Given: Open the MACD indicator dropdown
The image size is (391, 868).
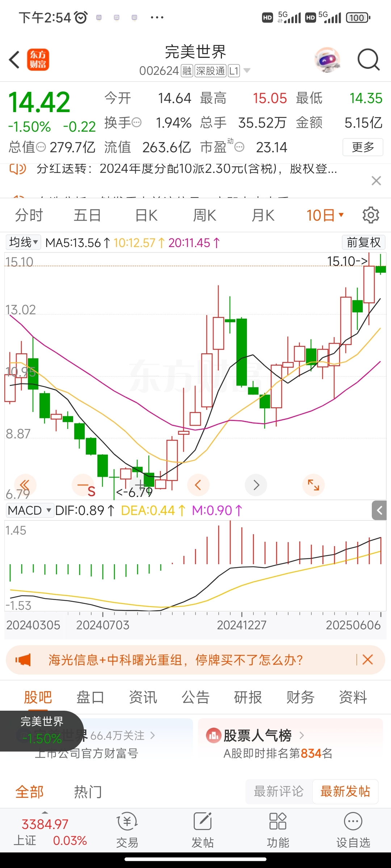Looking at the screenshot, I should pos(30,510).
